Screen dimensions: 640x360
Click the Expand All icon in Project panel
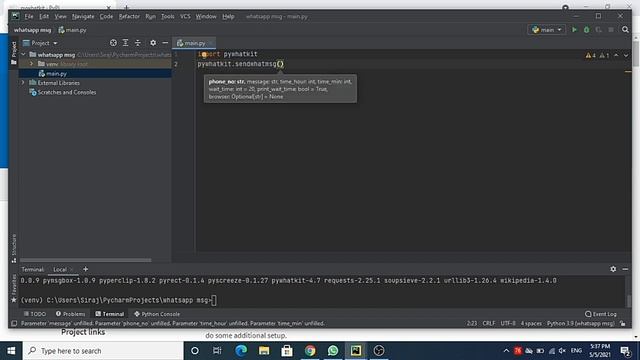tap(125, 43)
